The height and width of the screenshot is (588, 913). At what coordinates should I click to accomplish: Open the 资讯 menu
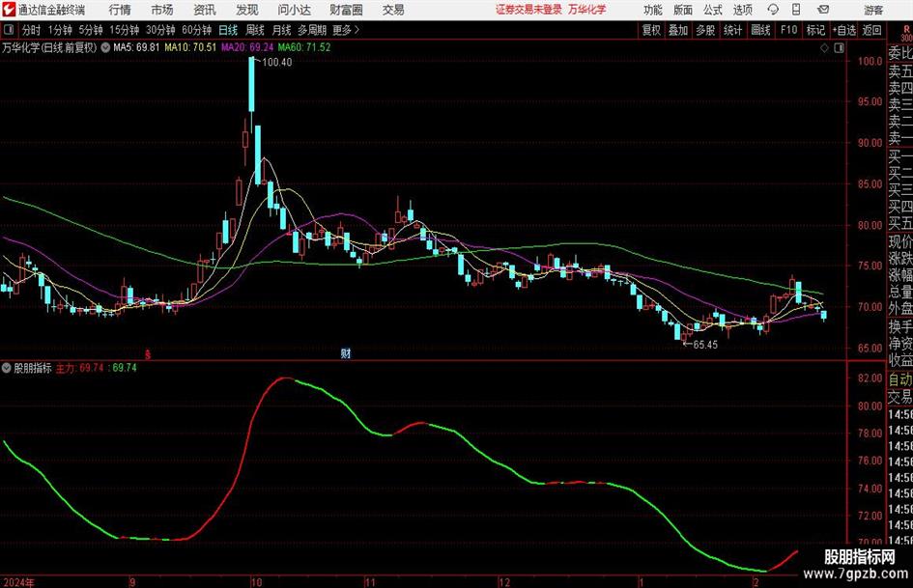(x=205, y=10)
